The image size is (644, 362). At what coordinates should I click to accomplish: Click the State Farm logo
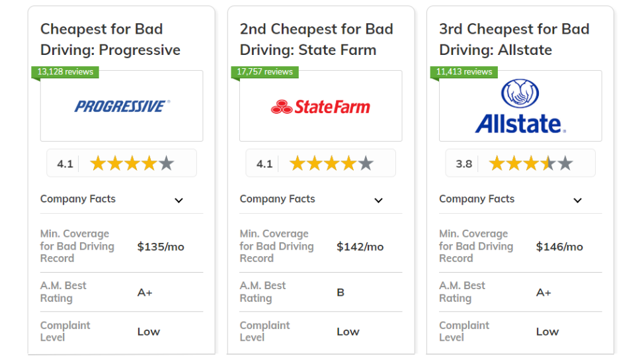321,107
